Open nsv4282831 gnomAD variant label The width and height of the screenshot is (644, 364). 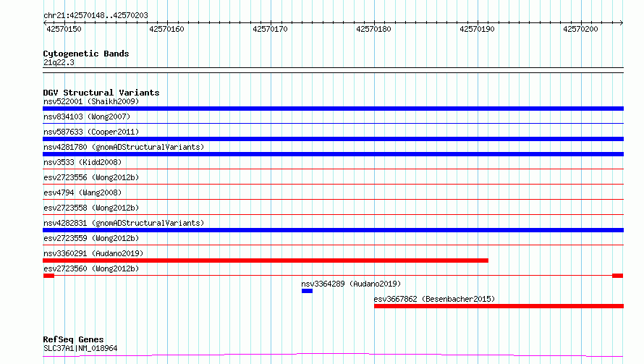(124, 223)
